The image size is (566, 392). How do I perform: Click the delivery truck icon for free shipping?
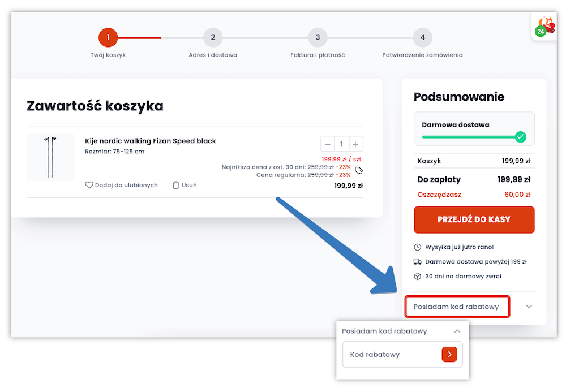(x=417, y=261)
